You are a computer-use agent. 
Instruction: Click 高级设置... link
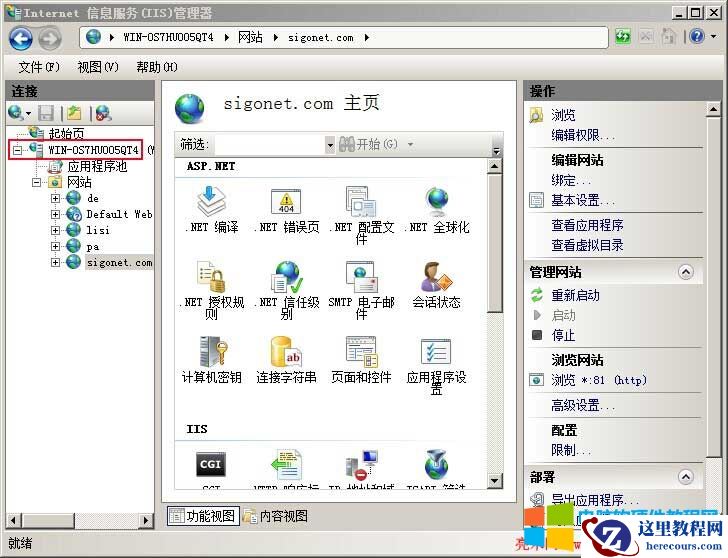click(583, 405)
